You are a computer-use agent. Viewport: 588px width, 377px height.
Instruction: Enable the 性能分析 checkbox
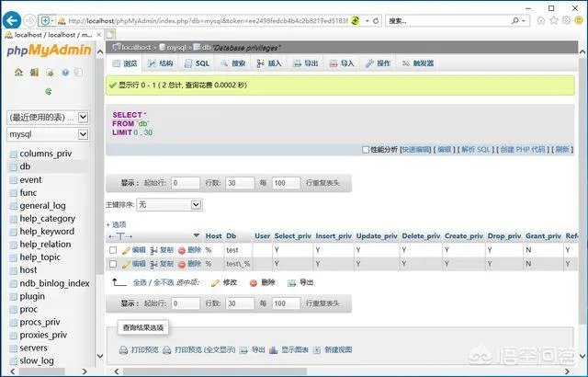tap(366, 150)
